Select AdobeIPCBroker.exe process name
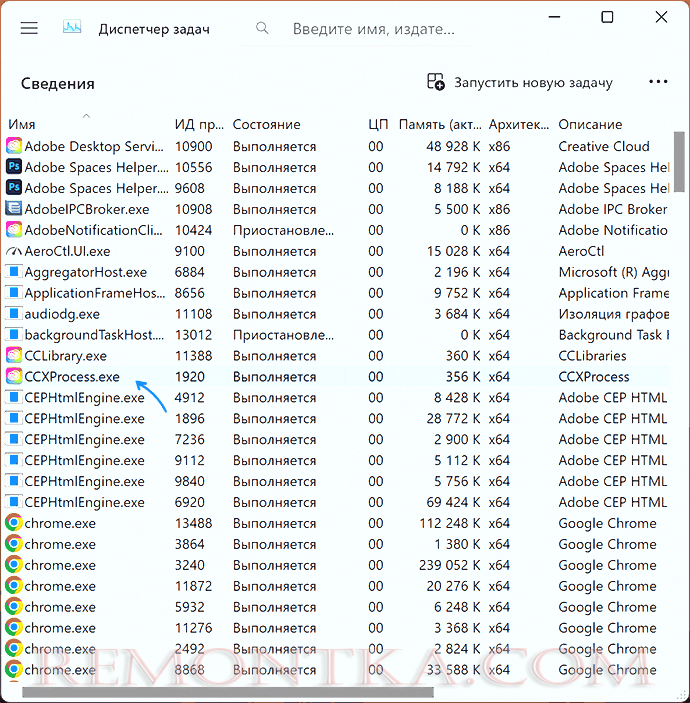Image resolution: width=690 pixels, height=703 pixels. [87, 209]
